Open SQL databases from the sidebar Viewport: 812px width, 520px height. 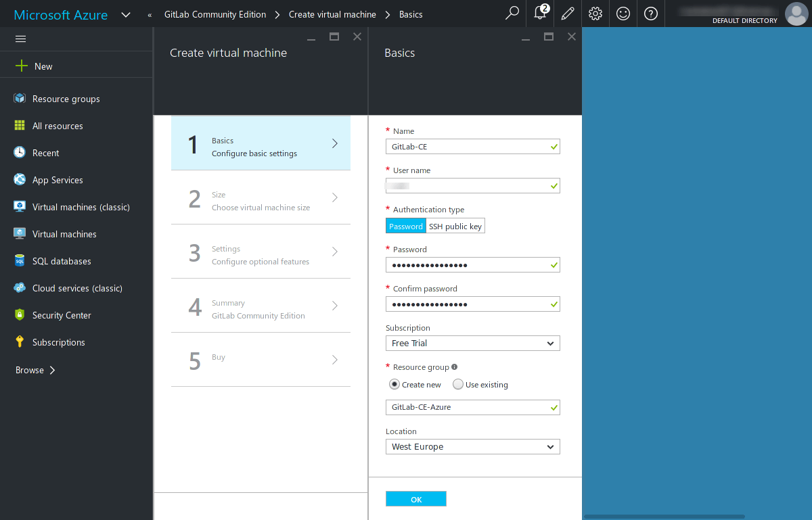click(x=60, y=261)
